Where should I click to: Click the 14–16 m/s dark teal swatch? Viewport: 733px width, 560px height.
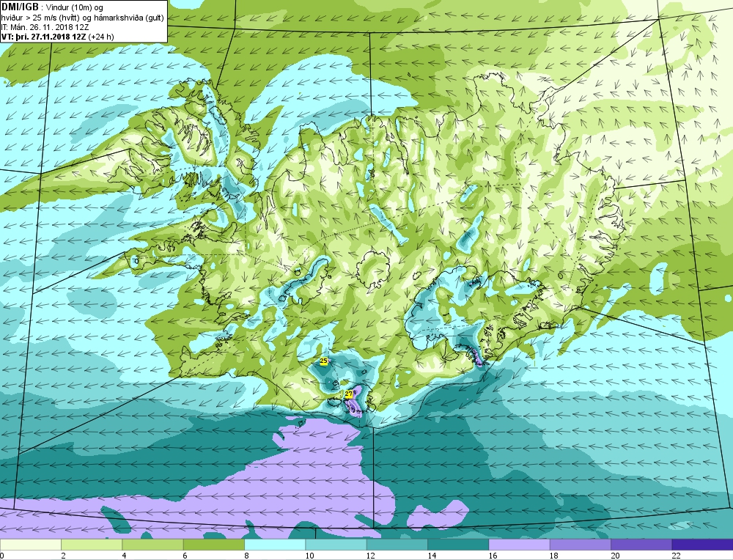pos(458,545)
